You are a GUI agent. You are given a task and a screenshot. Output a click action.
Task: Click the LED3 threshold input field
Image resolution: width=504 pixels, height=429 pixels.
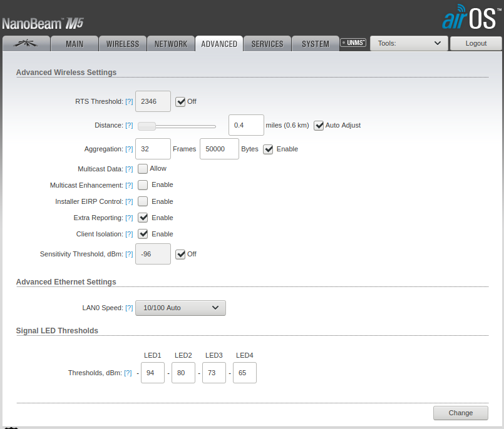(213, 373)
